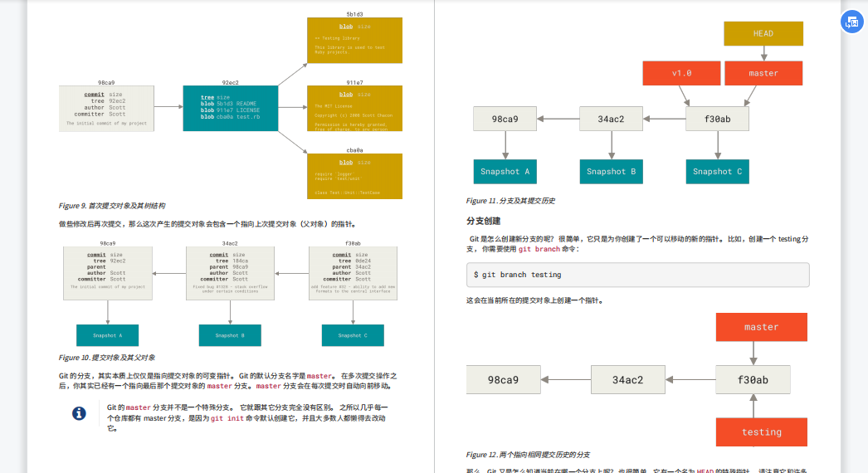Click the 分支创建 section heading
Image resolution: width=868 pixels, height=473 pixels.
tap(483, 221)
